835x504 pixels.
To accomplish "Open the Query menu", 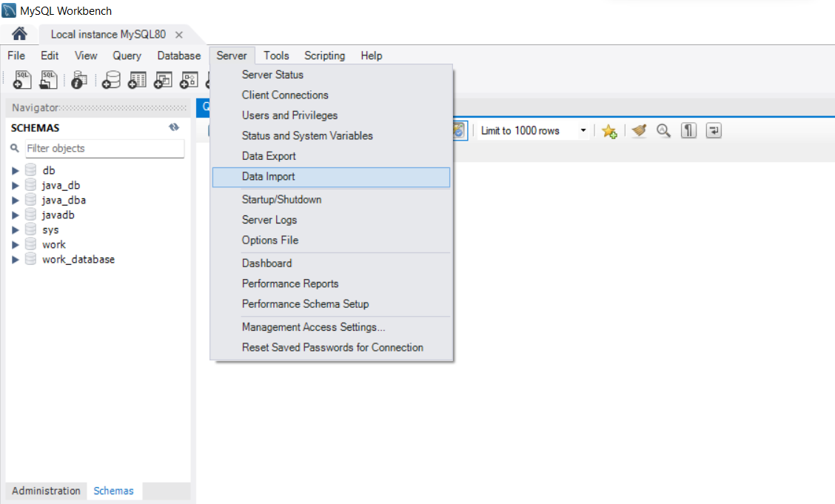I will [127, 56].
